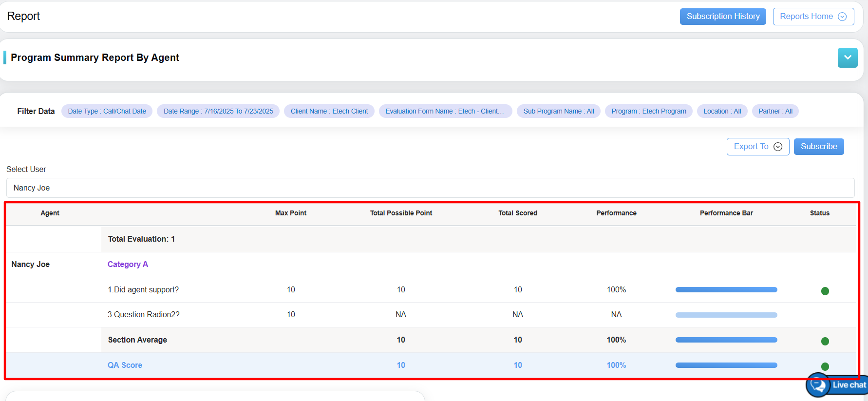Click green status dot for Did agent support
This screenshot has width=868, height=401.
click(825, 291)
